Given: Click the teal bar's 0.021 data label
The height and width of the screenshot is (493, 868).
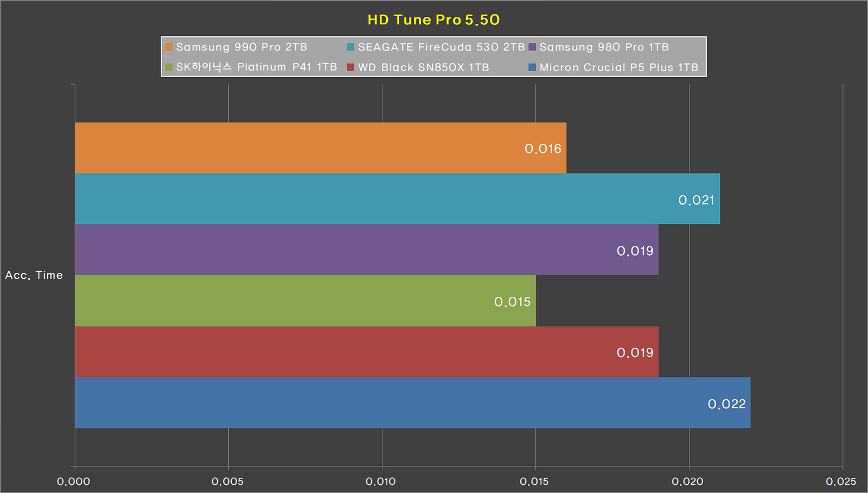Looking at the screenshot, I should point(697,200).
